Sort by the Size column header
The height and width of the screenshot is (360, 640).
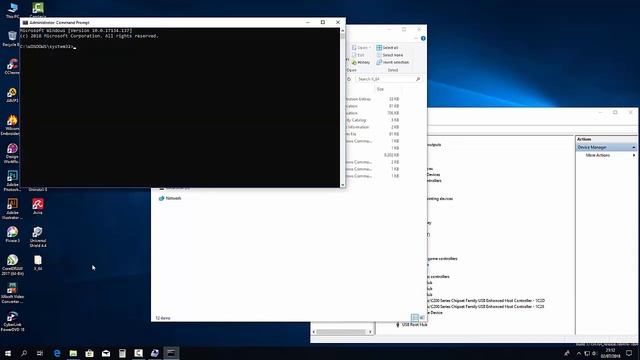coord(380,89)
